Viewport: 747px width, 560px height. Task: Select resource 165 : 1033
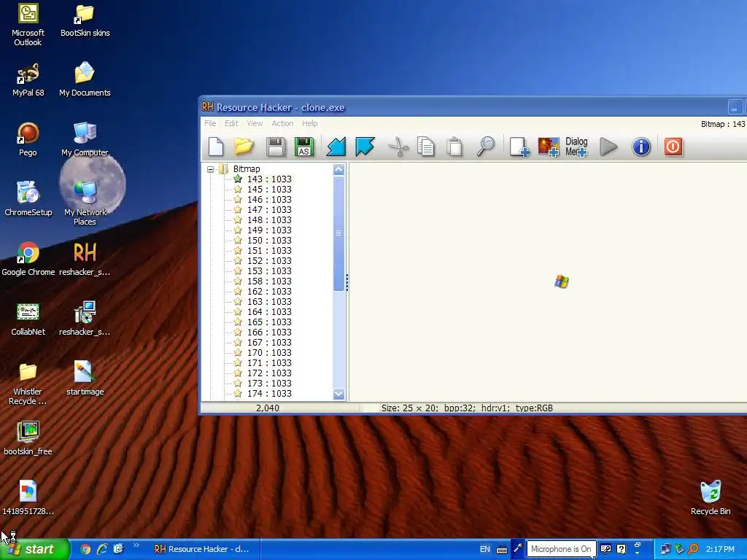(269, 322)
